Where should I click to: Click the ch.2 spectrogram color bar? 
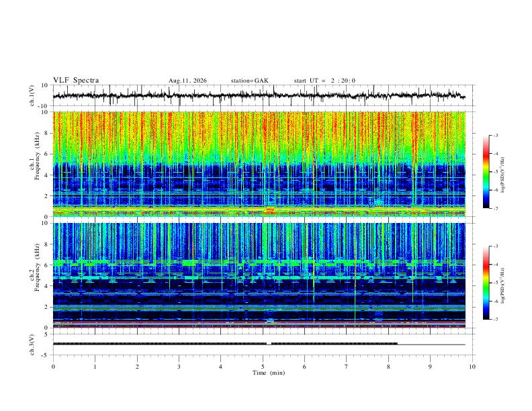pyautogui.click(x=486, y=283)
